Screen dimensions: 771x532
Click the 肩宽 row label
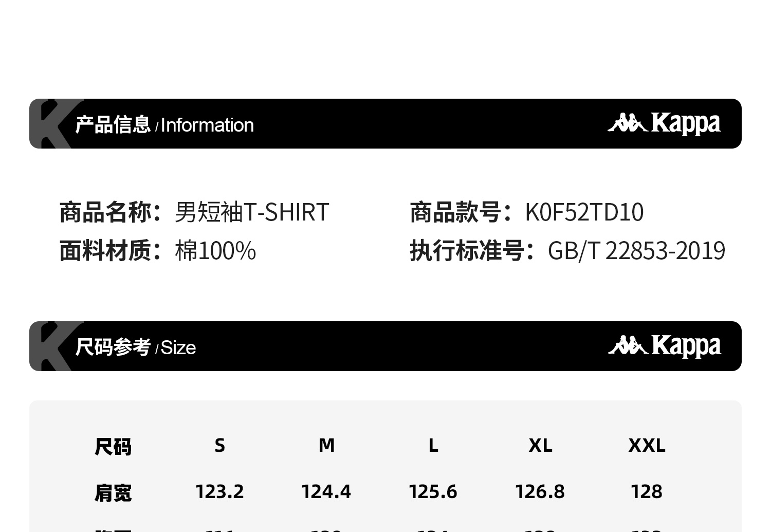point(113,492)
